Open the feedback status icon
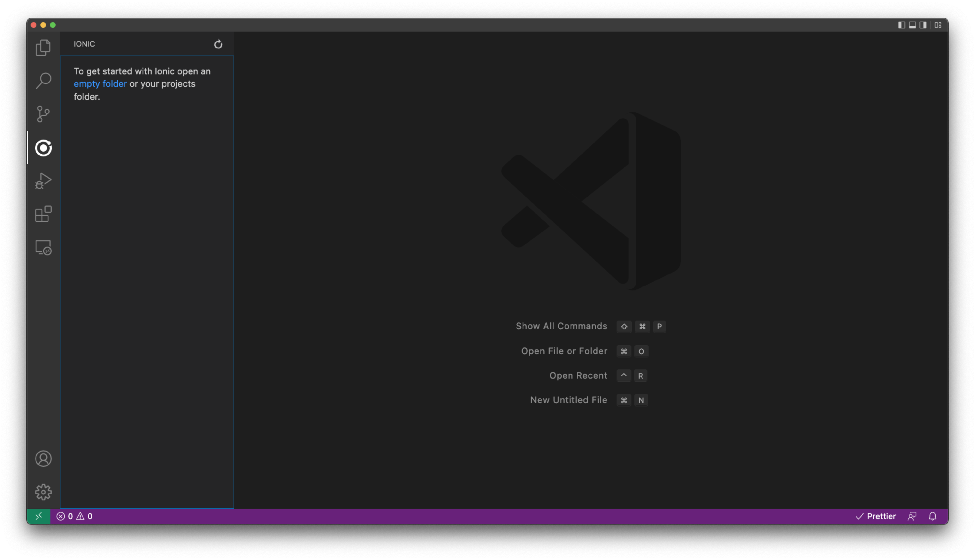 pos(912,516)
